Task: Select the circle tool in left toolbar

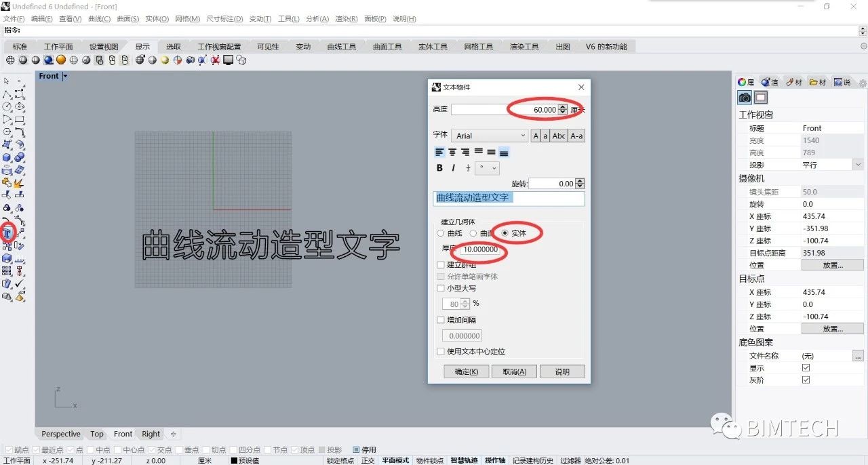Action: point(7,106)
